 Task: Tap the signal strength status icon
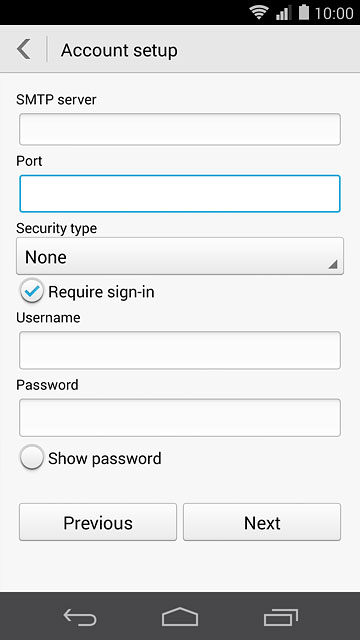[283, 13]
